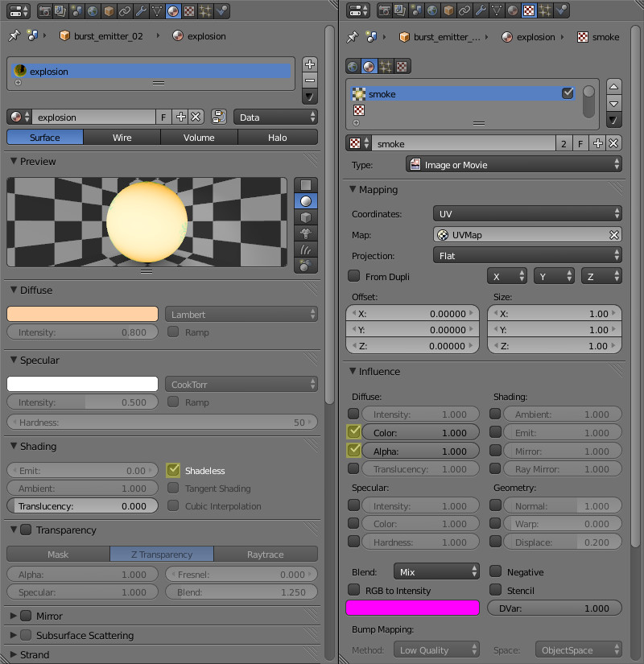Open the Blend mode Mix dropdown
644x664 pixels.
436,572
